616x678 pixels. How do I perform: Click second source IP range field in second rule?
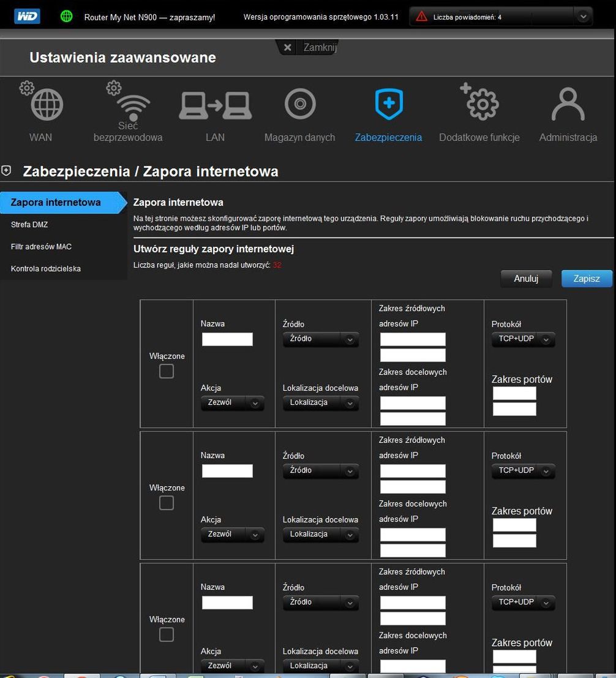point(413,487)
